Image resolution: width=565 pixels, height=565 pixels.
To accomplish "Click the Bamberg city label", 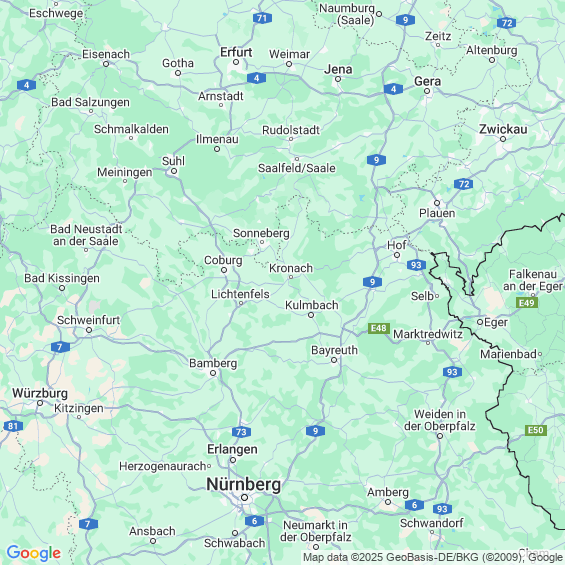I will (213, 363).
